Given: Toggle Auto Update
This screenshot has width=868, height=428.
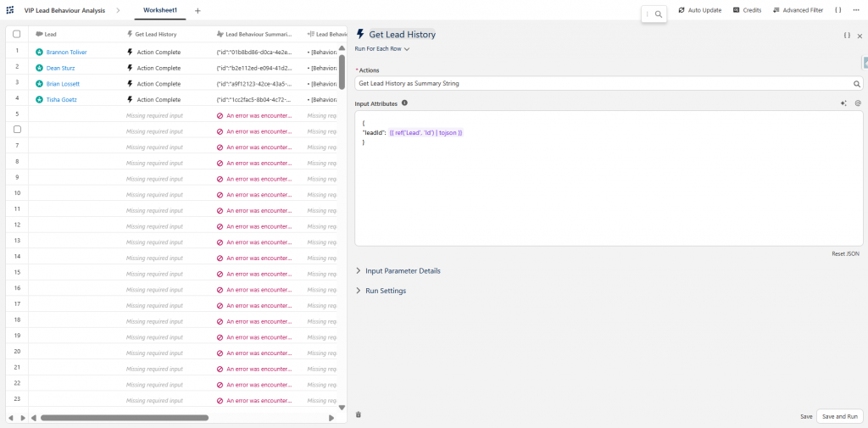Looking at the screenshot, I should [x=699, y=10].
